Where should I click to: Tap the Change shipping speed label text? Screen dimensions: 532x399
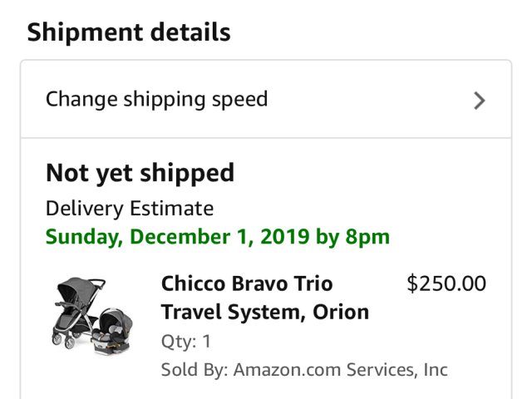point(156,100)
